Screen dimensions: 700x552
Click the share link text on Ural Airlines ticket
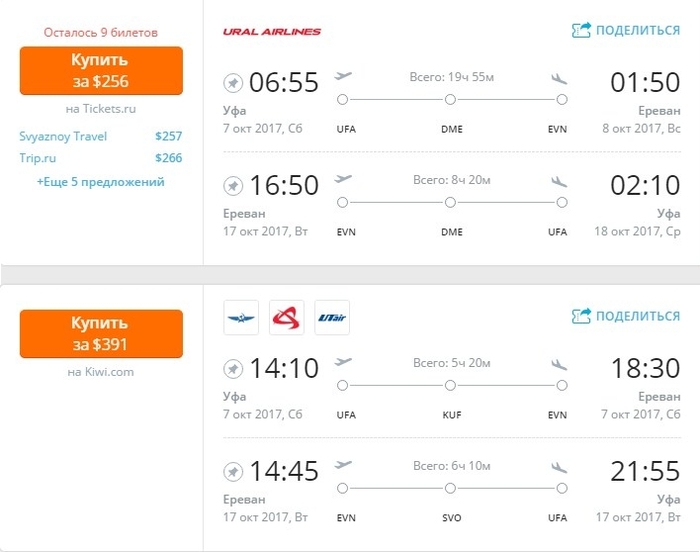(637, 30)
